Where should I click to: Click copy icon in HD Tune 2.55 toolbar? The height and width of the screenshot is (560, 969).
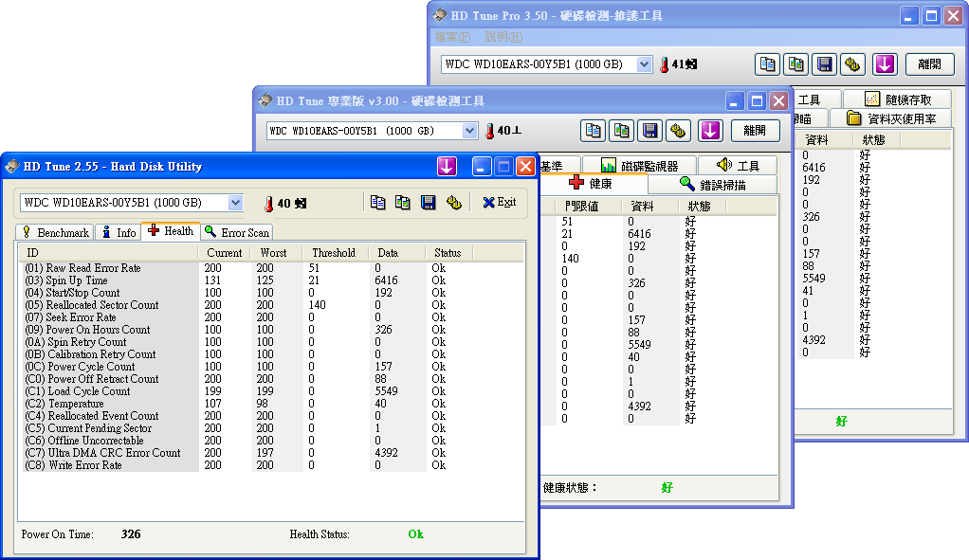(x=377, y=202)
